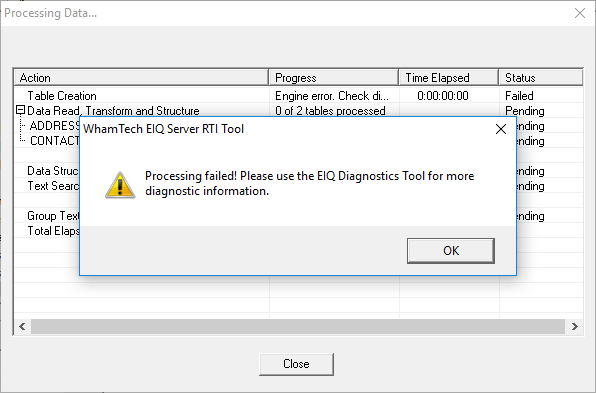The height and width of the screenshot is (393, 596).
Task: Click the right scrollbar arrow
Action: pos(574,326)
